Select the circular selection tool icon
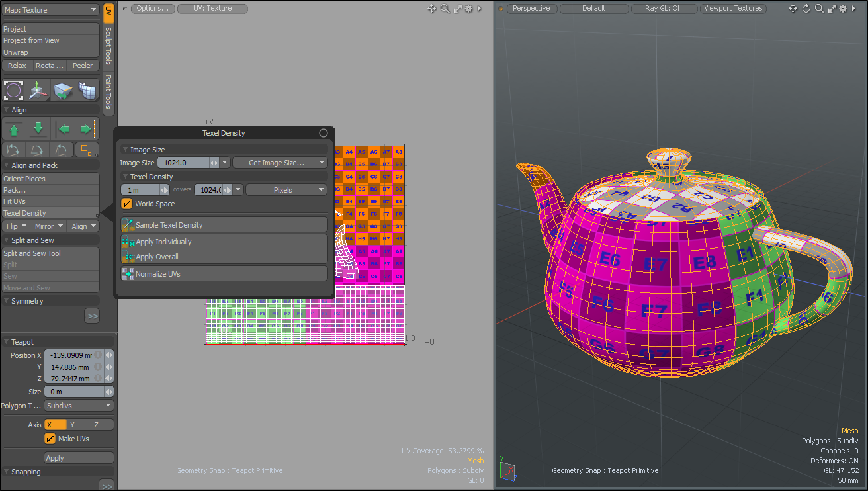 (x=13, y=91)
